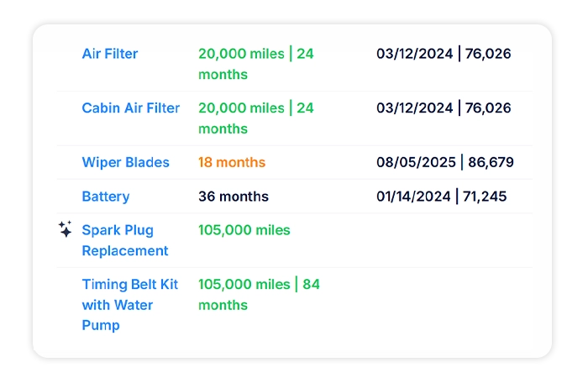588x378 pixels.
Task: Click the Spark Plug 105,000 miles interval
Action: click(244, 230)
